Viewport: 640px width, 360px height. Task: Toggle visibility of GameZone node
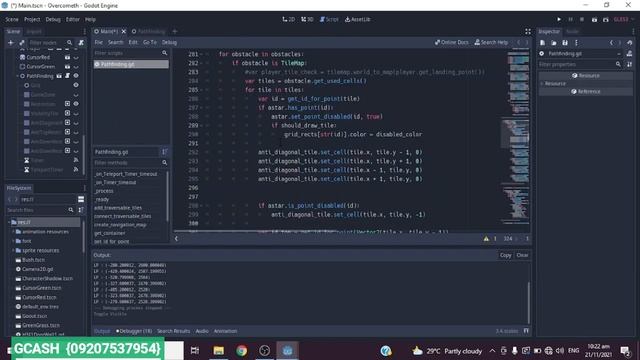(76, 95)
